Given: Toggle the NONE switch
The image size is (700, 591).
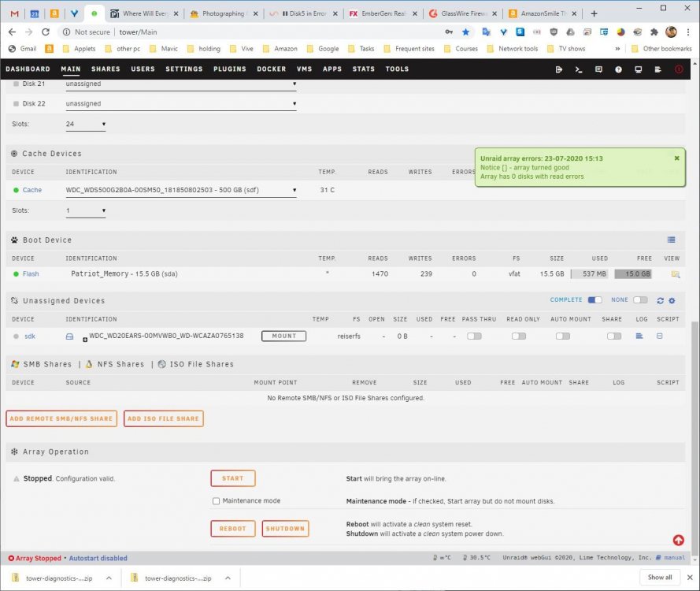Looking at the screenshot, I should click(640, 299).
